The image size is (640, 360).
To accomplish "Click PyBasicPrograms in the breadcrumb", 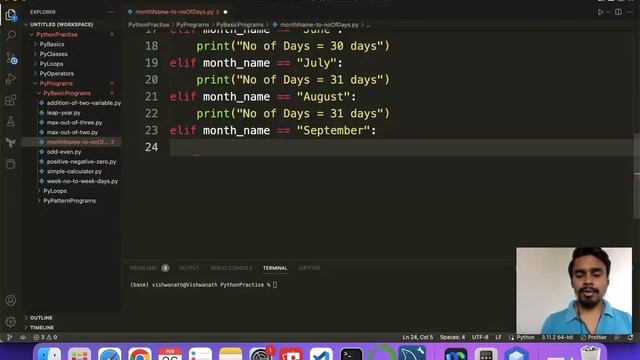I will tap(240, 25).
